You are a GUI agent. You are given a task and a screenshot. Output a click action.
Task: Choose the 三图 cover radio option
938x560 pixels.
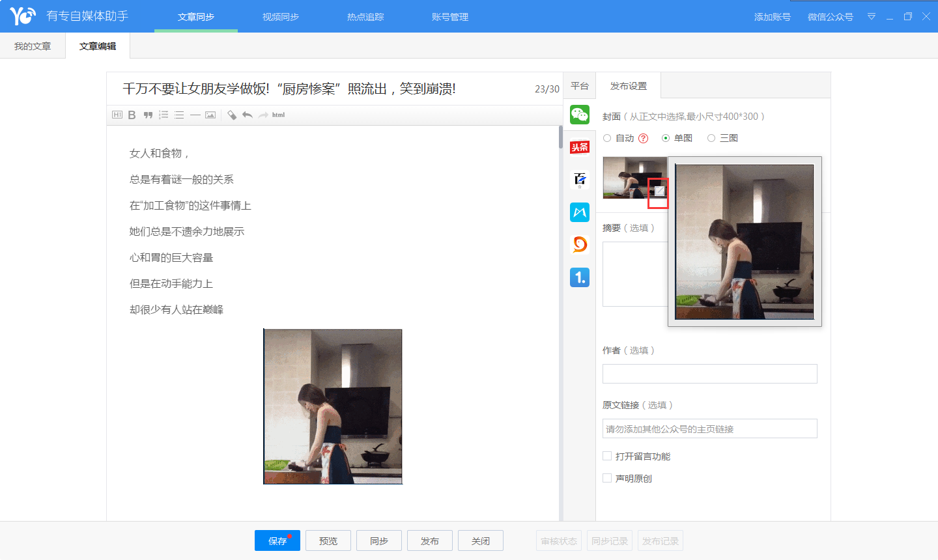pyautogui.click(x=711, y=138)
